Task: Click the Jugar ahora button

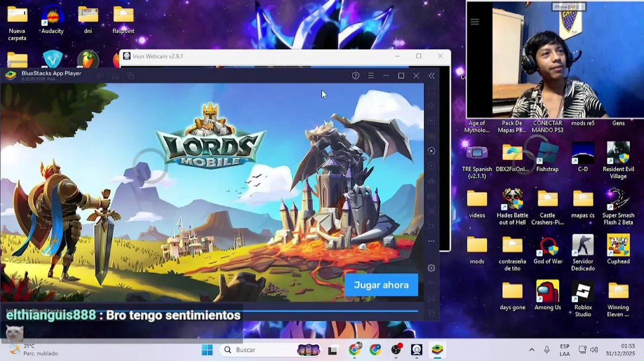Action: tap(381, 285)
